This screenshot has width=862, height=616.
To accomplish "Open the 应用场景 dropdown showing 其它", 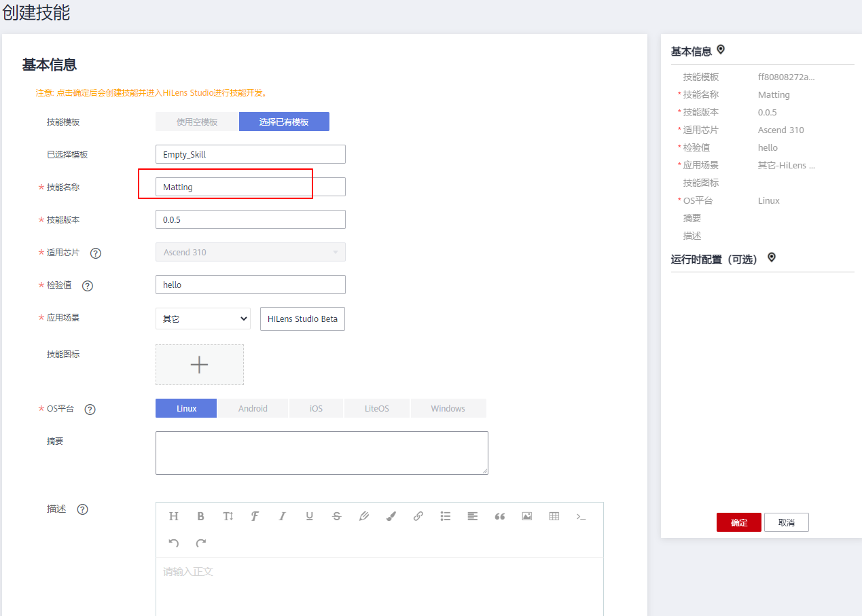I will point(203,319).
